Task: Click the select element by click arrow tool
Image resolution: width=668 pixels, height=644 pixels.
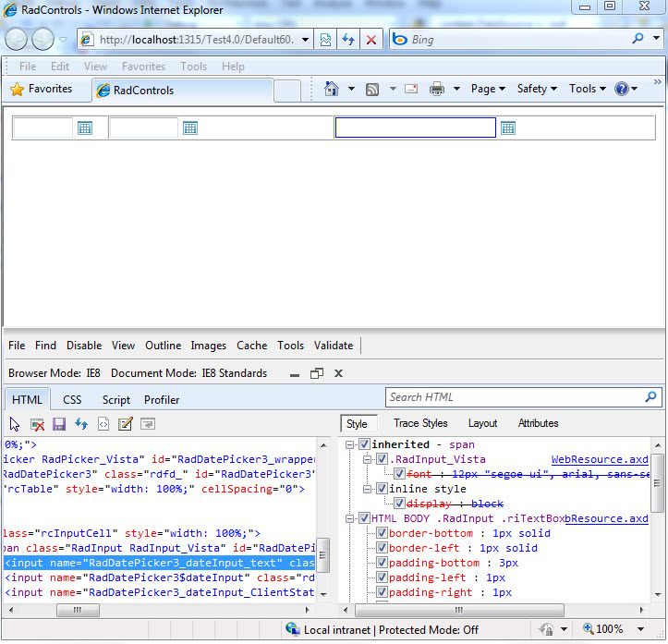Action: pyautogui.click(x=15, y=424)
